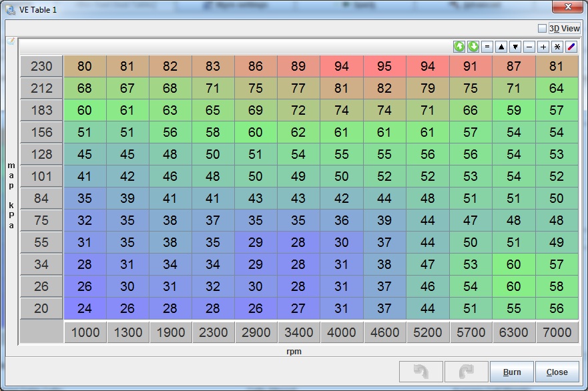Select the 7000 rpm axis header cell
The image size is (588, 391).
click(557, 332)
